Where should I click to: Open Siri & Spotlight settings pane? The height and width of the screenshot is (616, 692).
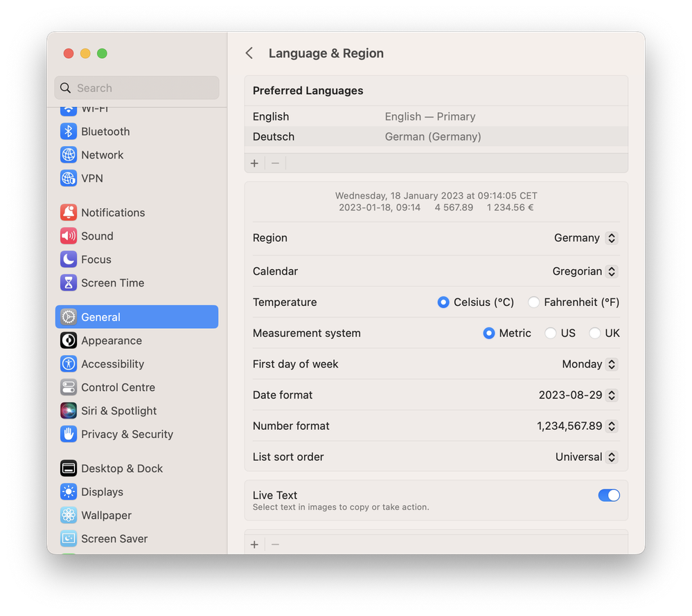coord(137,410)
